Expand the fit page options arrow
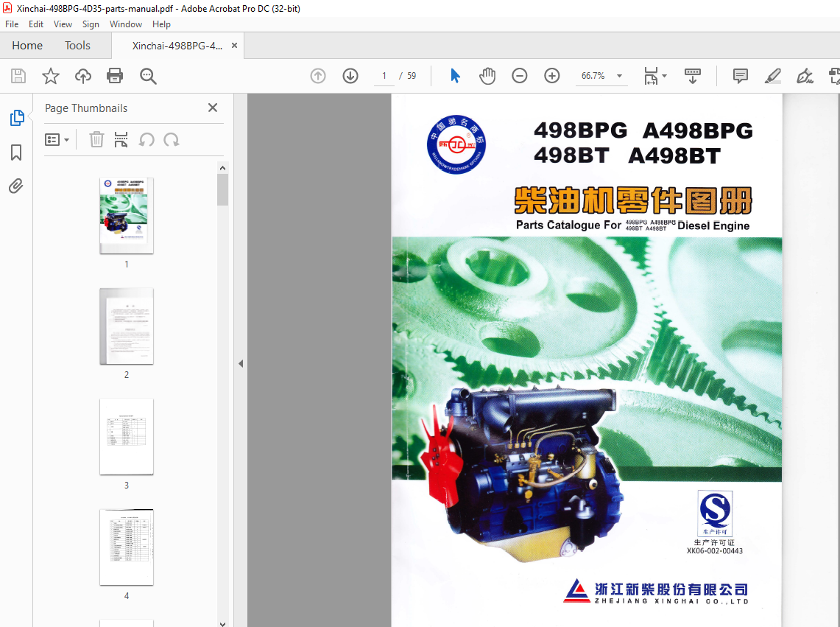This screenshot has height=627, width=840. coord(664,76)
